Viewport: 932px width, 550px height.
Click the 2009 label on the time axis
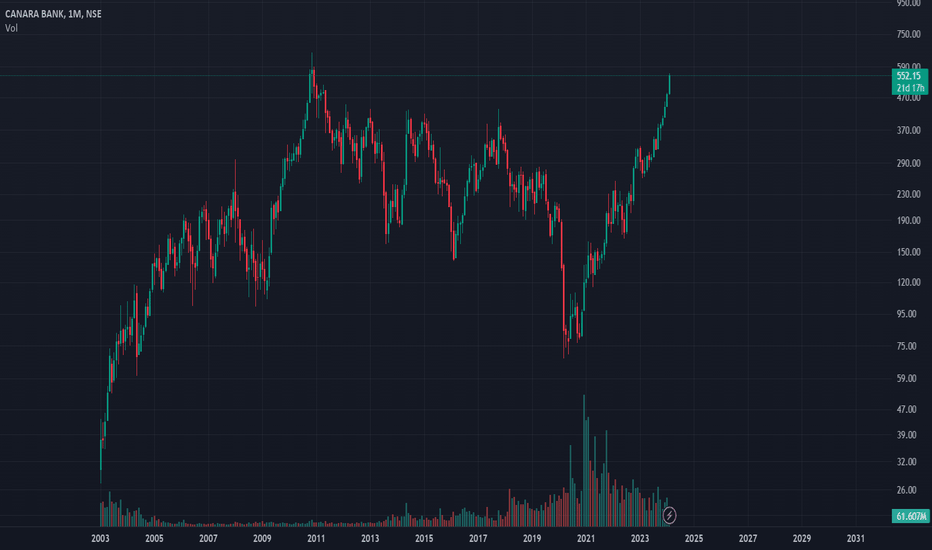262,538
